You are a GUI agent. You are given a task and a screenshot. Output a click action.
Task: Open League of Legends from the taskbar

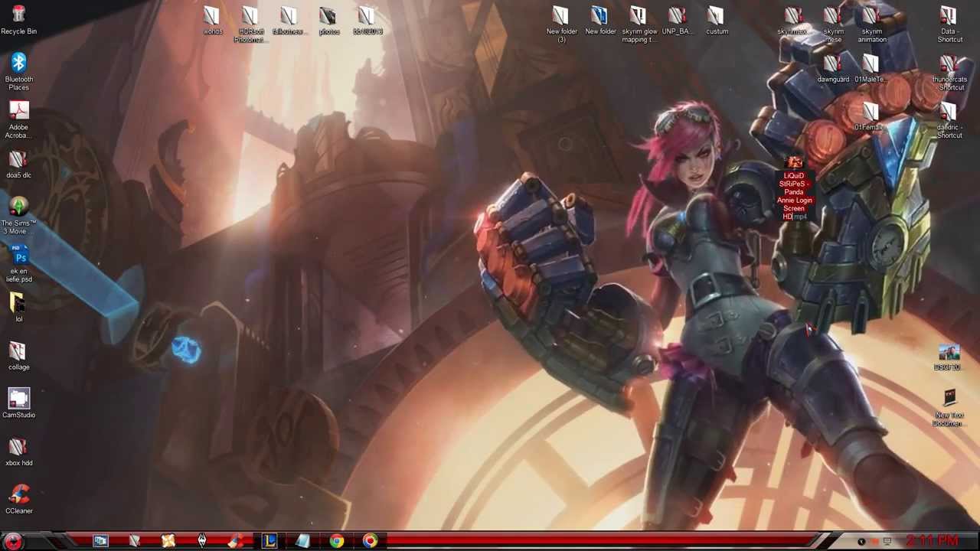269,541
